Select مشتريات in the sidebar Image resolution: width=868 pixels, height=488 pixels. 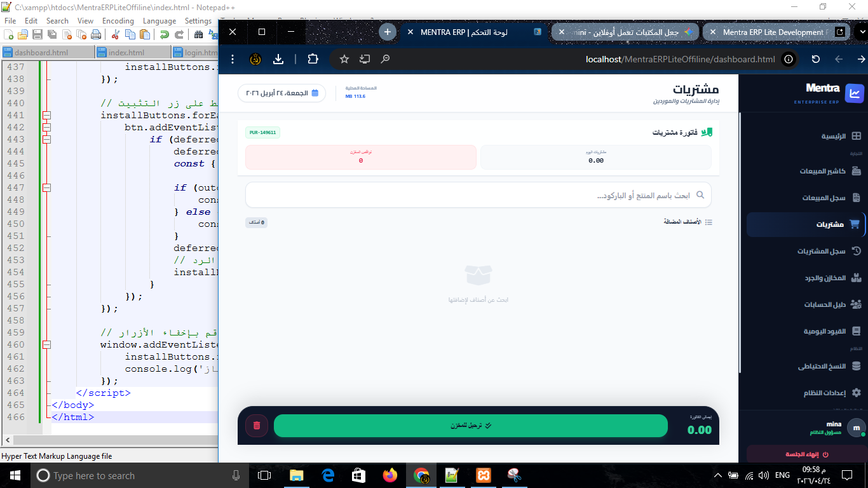tap(806, 224)
